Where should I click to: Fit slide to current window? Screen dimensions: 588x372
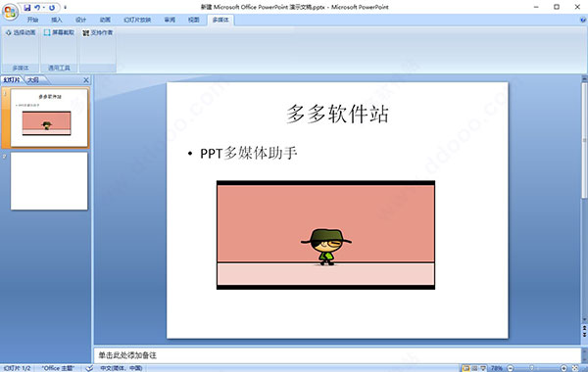575,368
